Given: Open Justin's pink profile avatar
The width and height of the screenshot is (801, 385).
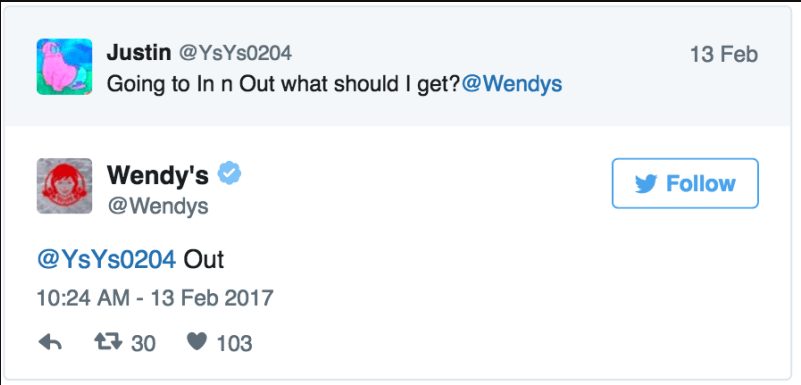Looking at the screenshot, I should pos(64,67).
